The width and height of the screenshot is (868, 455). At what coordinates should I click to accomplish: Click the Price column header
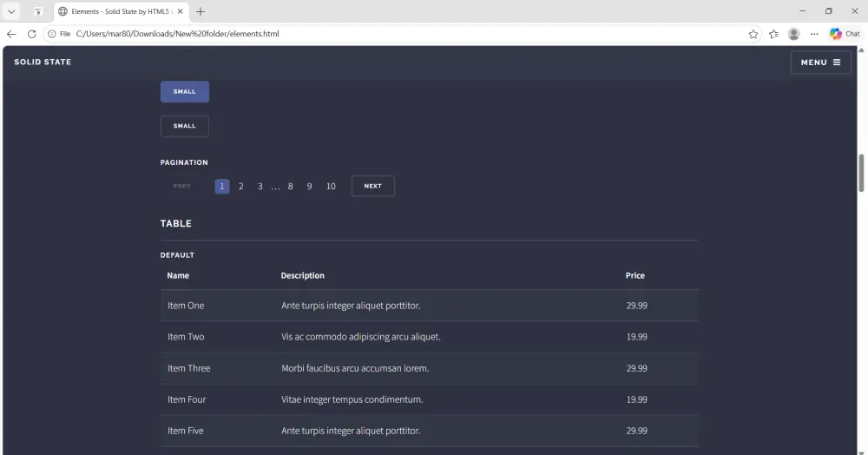click(x=635, y=275)
